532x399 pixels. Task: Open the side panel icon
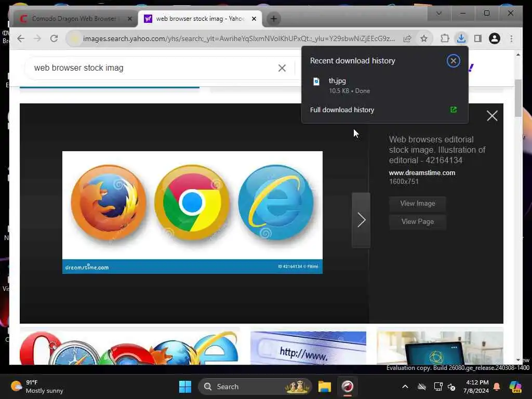pos(478,38)
